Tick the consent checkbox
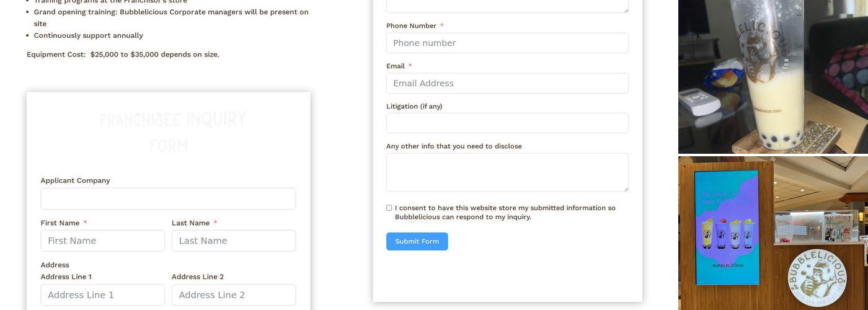Screen dimensions: 868x310 [x=389, y=208]
